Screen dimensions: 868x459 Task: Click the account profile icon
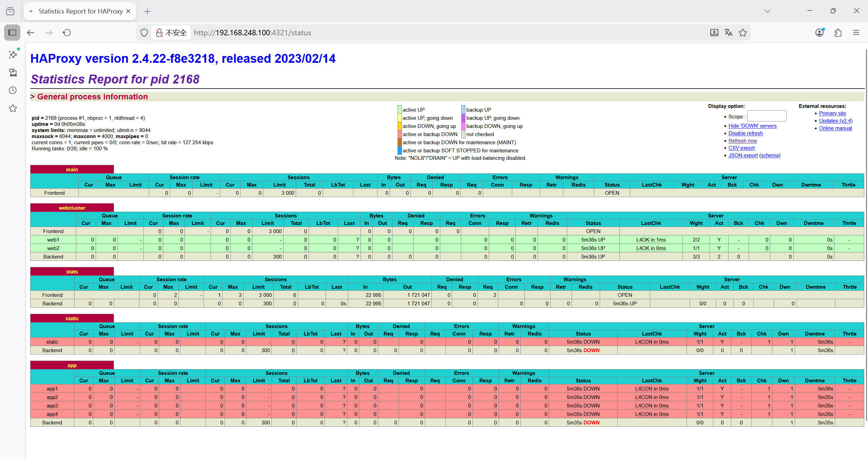click(819, 33)
